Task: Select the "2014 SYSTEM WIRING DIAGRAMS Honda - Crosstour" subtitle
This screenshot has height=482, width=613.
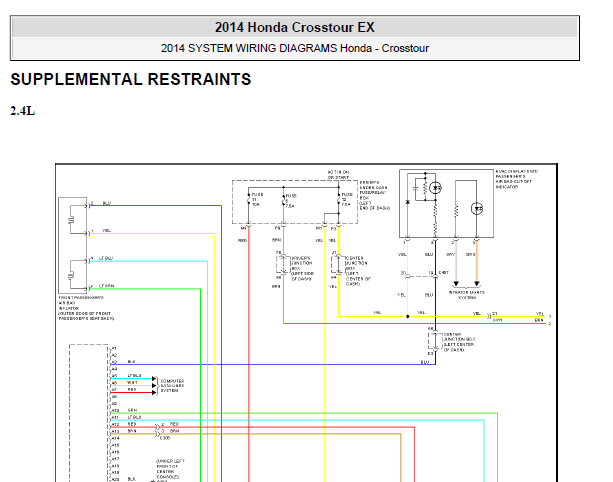Action: (295, 48)
